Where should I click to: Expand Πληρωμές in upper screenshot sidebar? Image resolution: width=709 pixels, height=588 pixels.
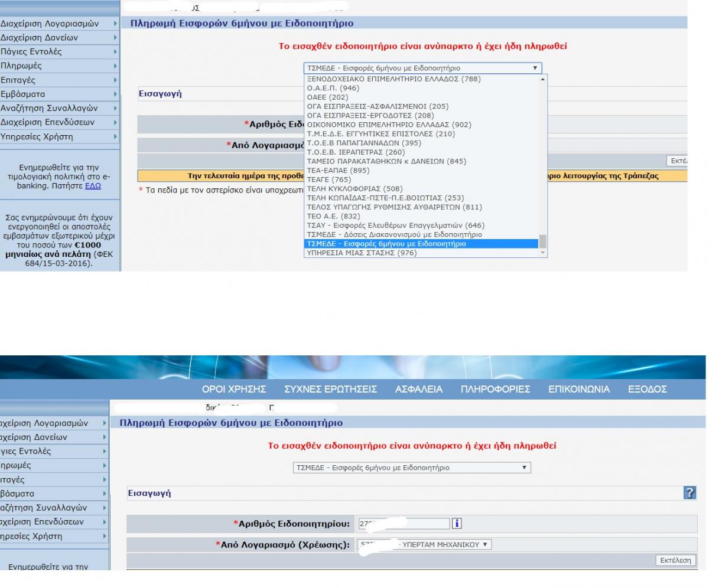point(59,66)
